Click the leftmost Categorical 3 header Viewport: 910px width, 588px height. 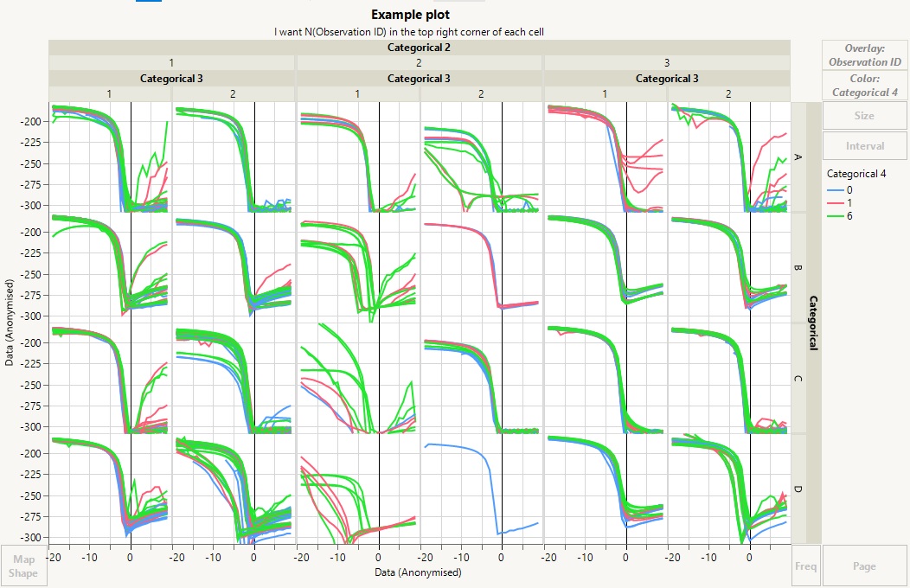pos(171,78)
